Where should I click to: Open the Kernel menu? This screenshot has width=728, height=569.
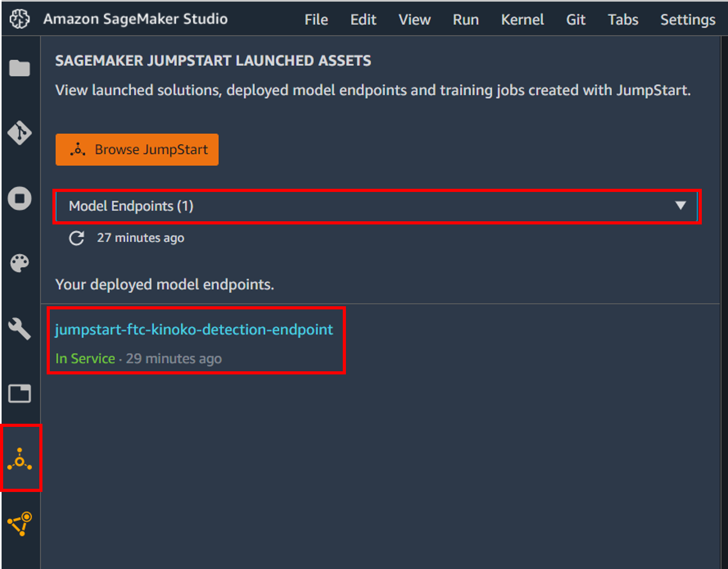(522, 19)
